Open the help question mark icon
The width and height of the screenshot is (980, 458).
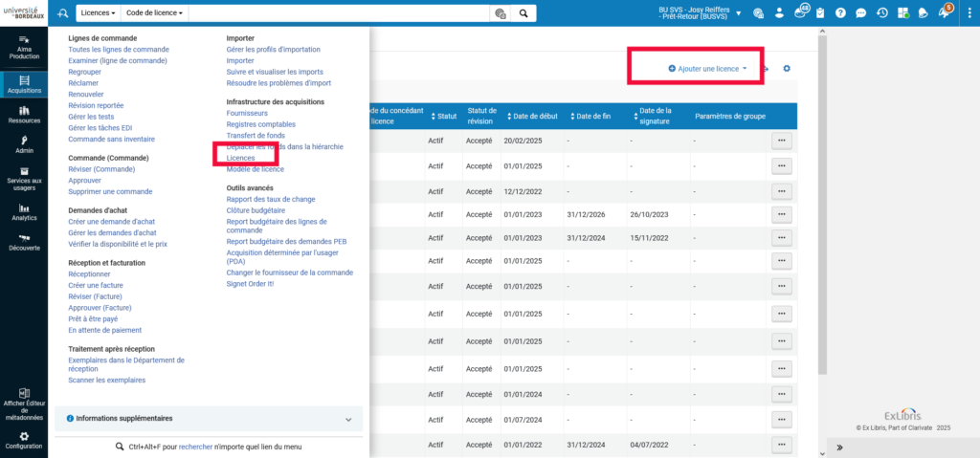point(840,12)
